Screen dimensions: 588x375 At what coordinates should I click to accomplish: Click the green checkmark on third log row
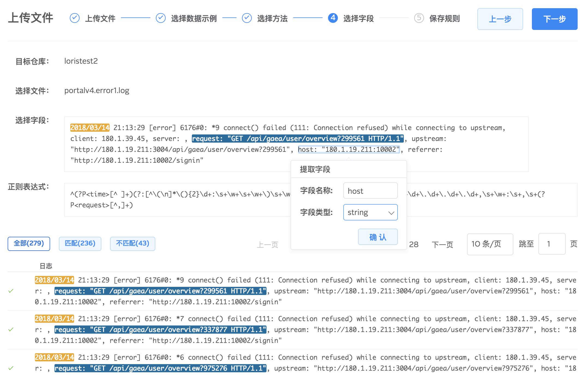(11, 368)
